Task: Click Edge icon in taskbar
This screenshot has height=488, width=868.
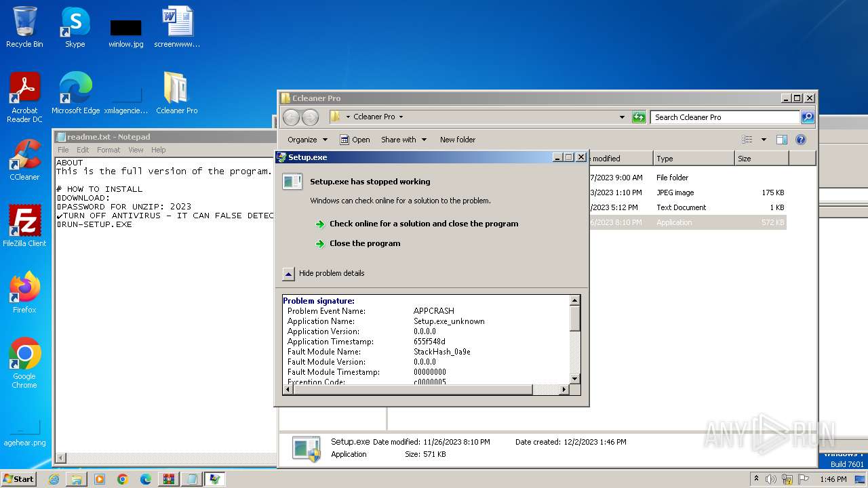Action: (146, 479)
